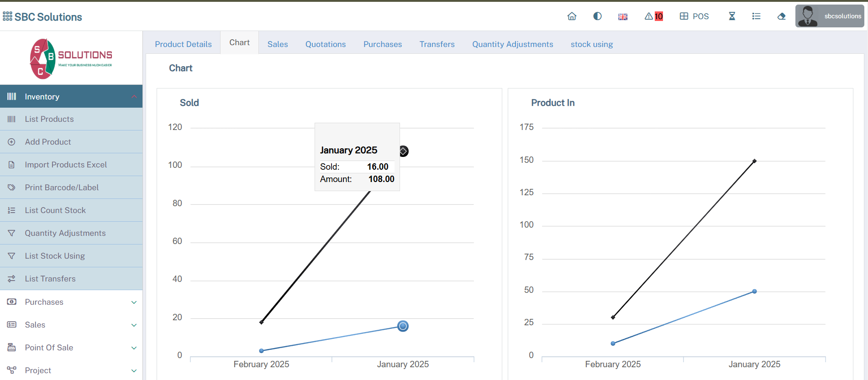The height and width of the screenshot is (380, 868).
Task: Open the alerts warning icon with 10
Action: (x=653, y=16)
